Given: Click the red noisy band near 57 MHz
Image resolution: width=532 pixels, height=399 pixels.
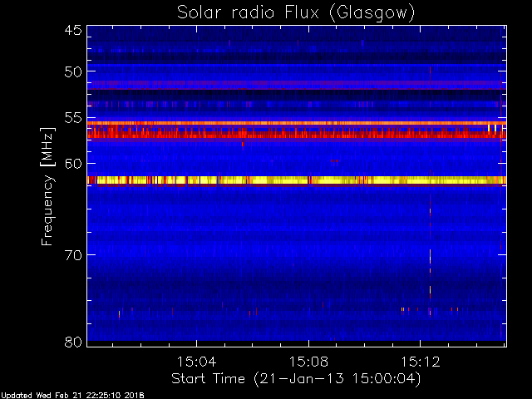Looking at the screenshot, I should (297, 135).
